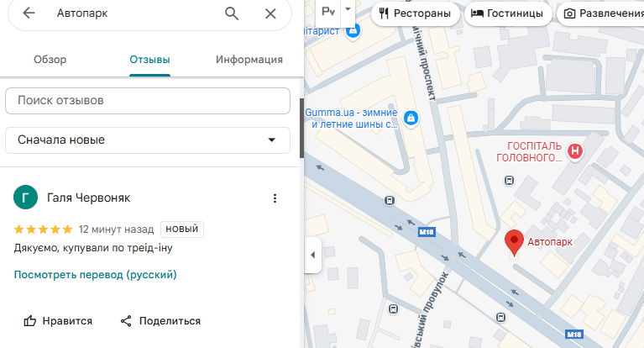The image size is (644, 348).
Task: Click the Нравится like button
Action: pos(58,321)
